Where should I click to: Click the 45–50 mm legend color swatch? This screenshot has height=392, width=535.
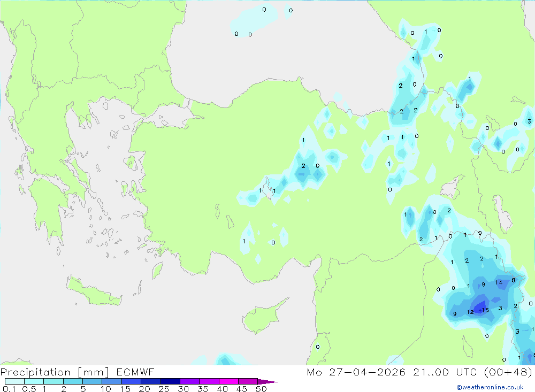[248, 381]
